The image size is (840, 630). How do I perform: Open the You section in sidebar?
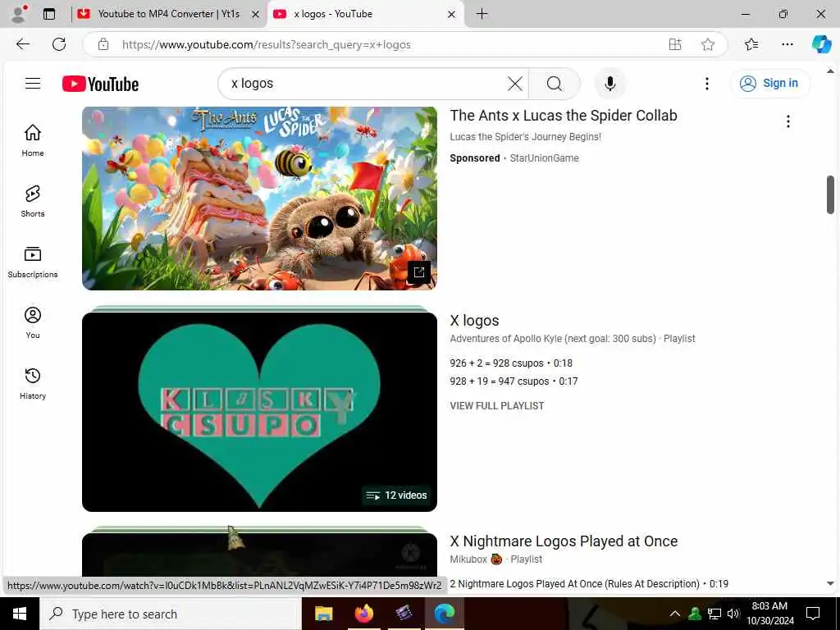[x=33, y=322]
